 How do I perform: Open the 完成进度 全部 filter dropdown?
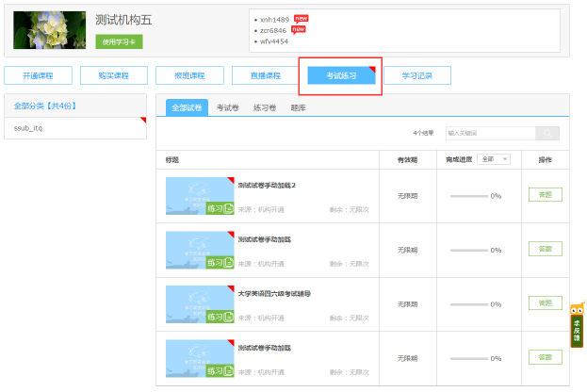click(494, 159)
